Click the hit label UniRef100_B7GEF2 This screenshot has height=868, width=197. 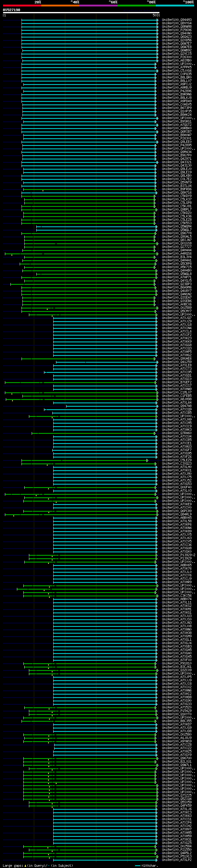click(x=177, y=382)
